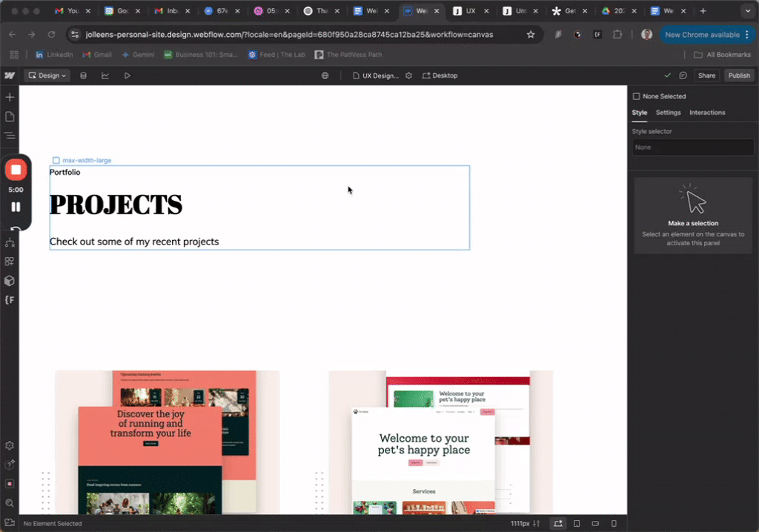Viewport: 759px width, 532px height.
Task: Toggle the None Selected checkbox
Action: click(x=635, y=96)
